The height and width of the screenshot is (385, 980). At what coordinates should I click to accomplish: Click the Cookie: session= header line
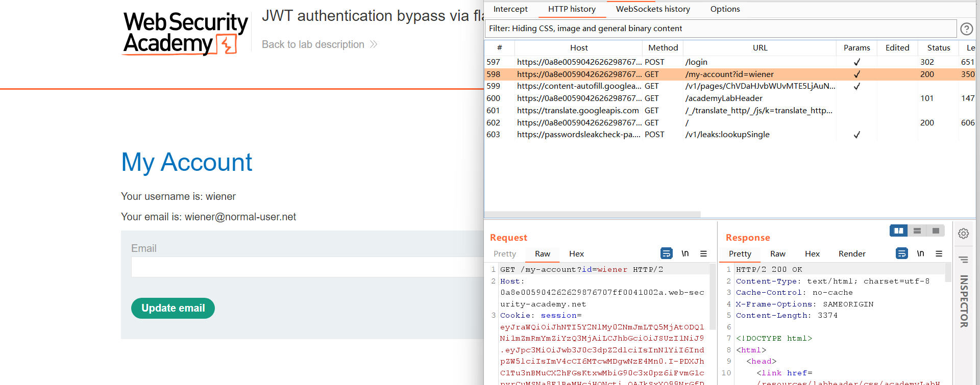541,316
